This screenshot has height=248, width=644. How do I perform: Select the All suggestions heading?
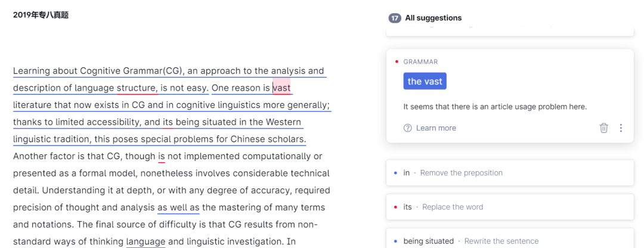coord(434,18)
